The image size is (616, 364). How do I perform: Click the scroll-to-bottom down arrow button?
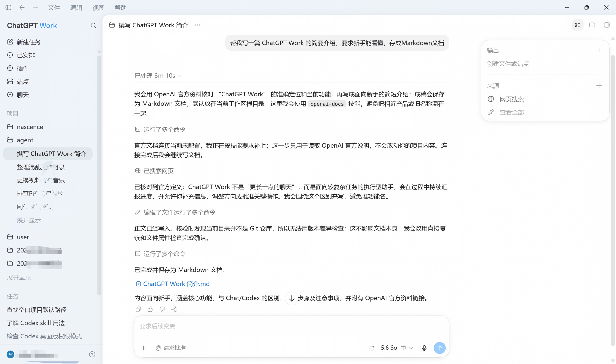point(292,298)
